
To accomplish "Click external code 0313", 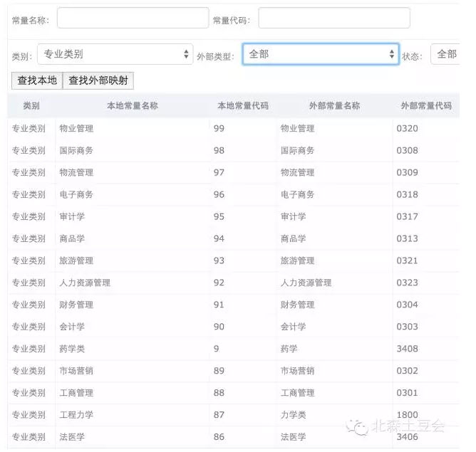I will [407, 238].
